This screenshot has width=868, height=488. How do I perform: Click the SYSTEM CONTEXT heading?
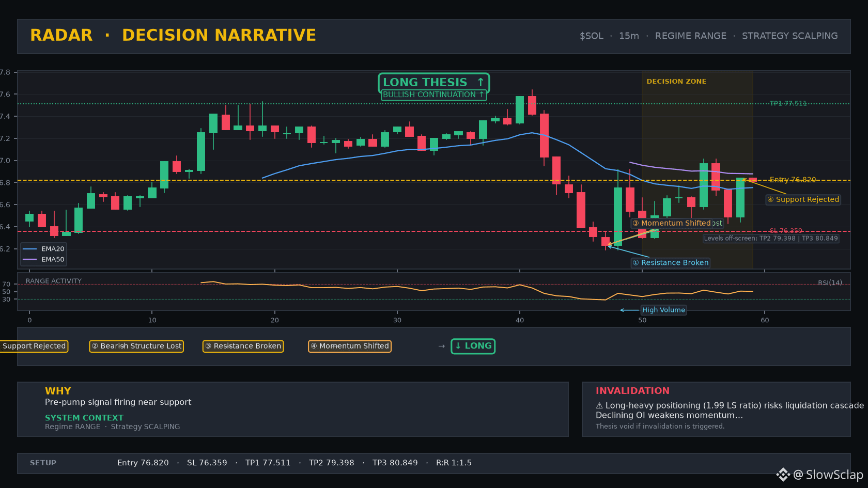pos(84,418)
